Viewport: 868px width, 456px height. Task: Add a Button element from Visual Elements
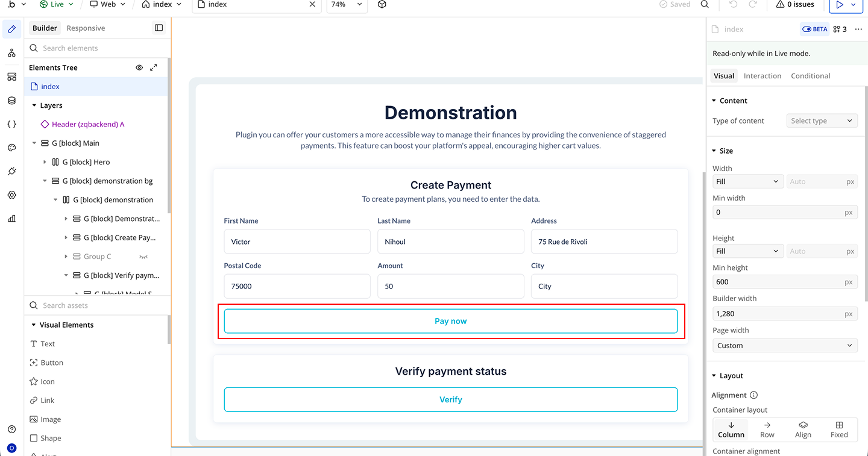coord(52,363)
